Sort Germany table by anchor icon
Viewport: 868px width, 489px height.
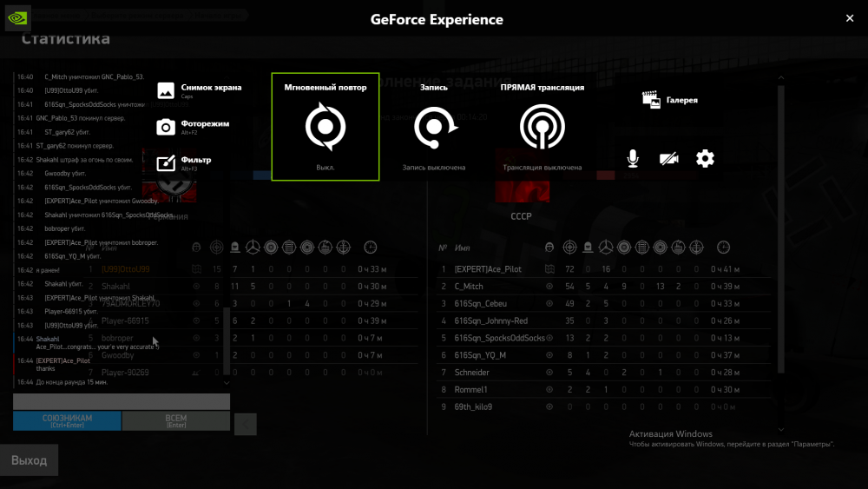click(x=343, y=248)
